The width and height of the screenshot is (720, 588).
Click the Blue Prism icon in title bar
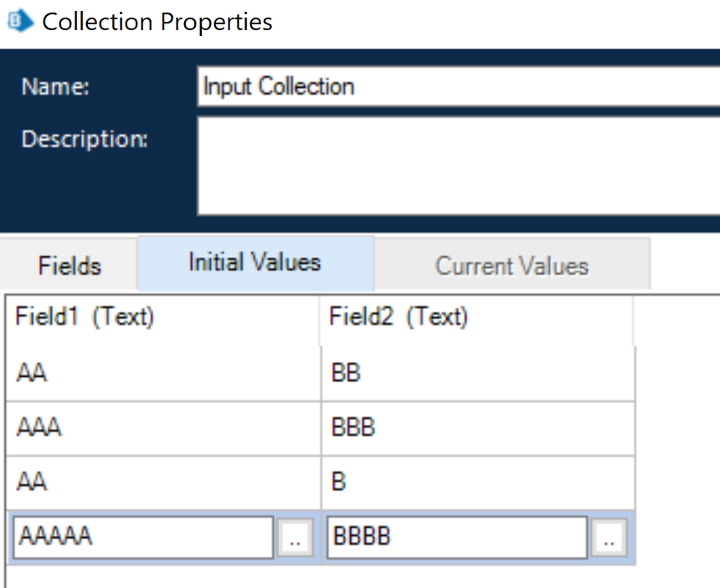tap(19, 21)
